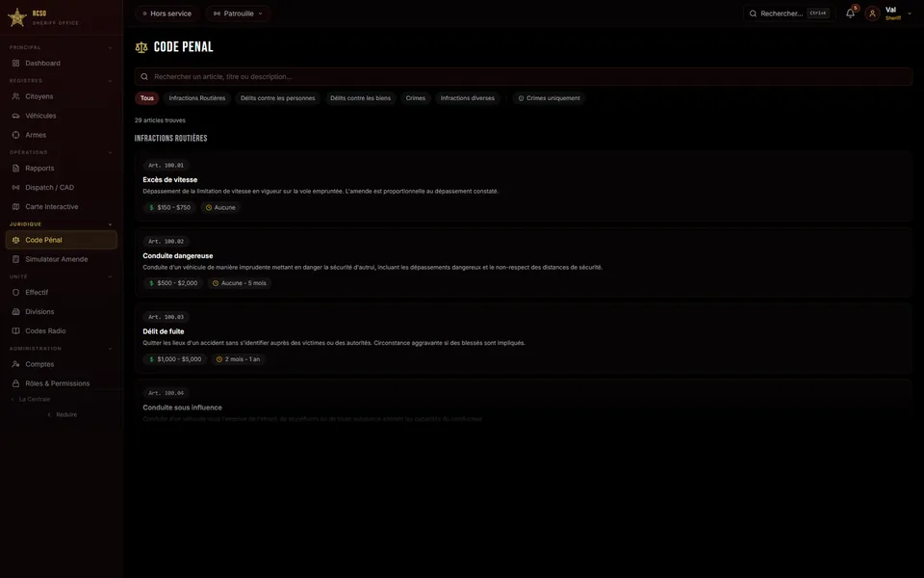Click the RCSO sheriff star logo
The height and width of the screenshot is (578, 924).
(17, 17)
